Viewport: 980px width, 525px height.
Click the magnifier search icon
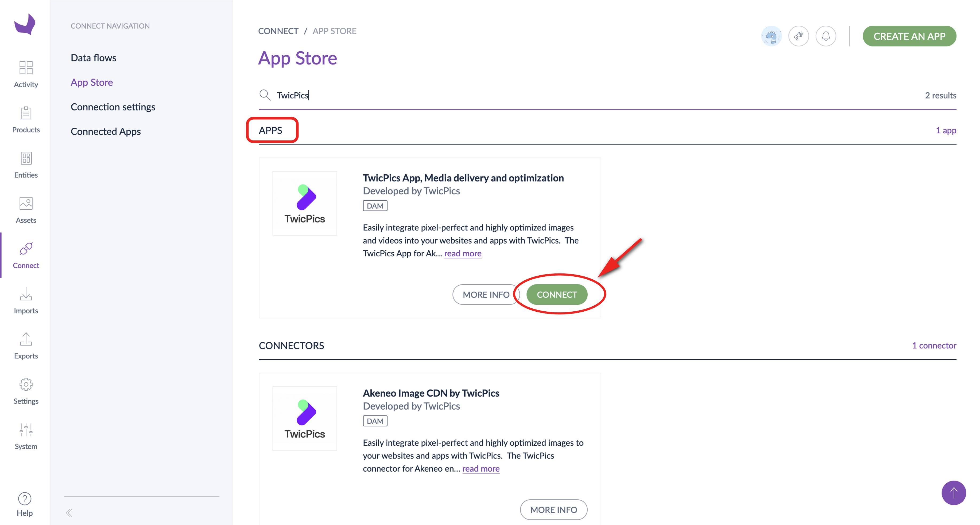[x=265, y=95]
